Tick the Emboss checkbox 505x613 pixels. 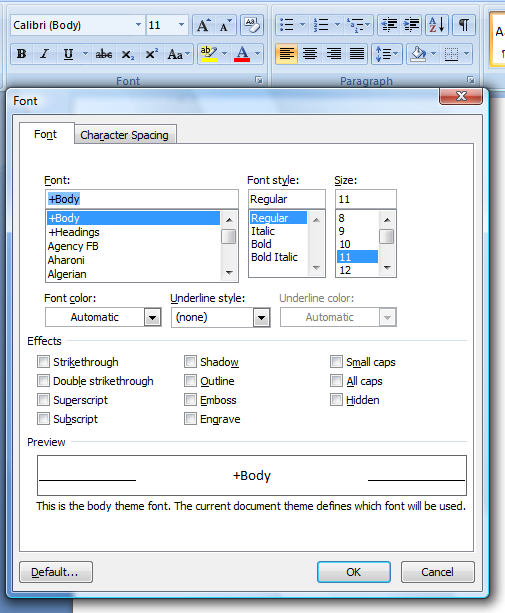[190, 400]
